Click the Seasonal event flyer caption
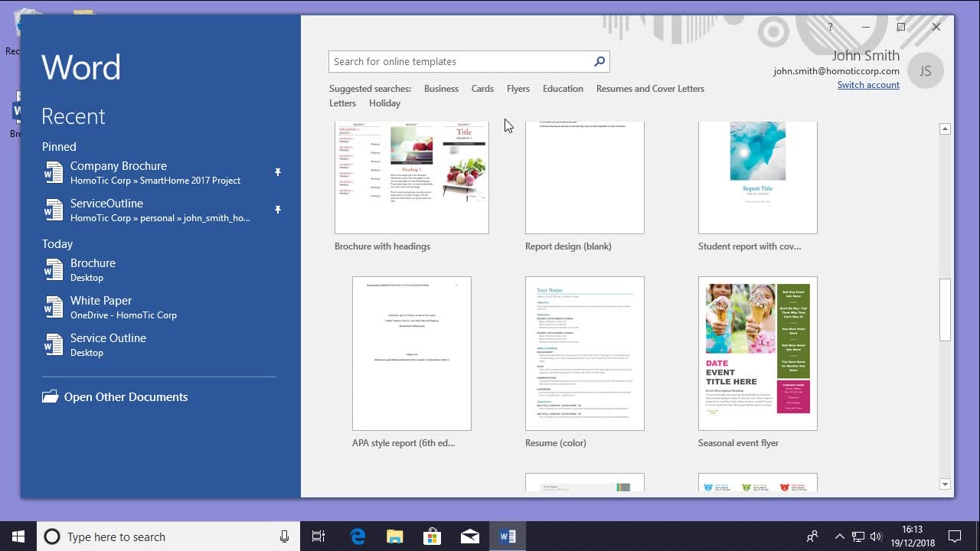Image resolution: width=980 pixels, height=551 pixels. point(738,443)
